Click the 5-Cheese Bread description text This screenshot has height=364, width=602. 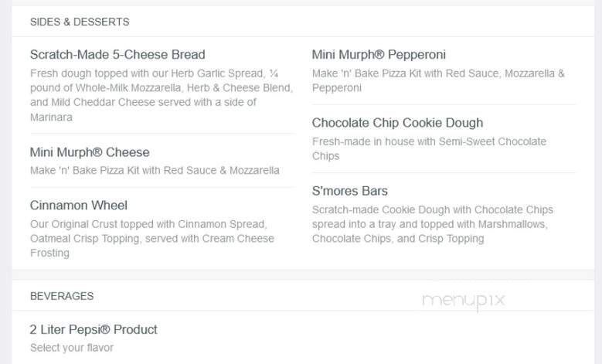[x=162, y=95]
